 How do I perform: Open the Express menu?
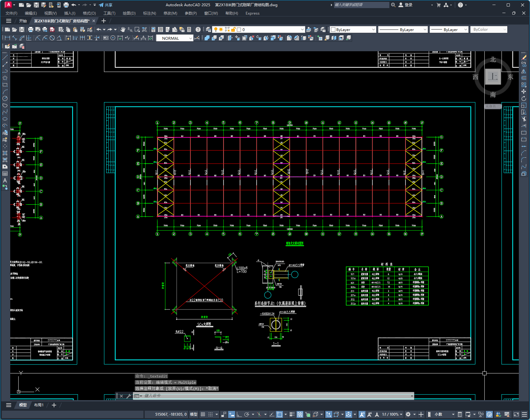[252, 13]
